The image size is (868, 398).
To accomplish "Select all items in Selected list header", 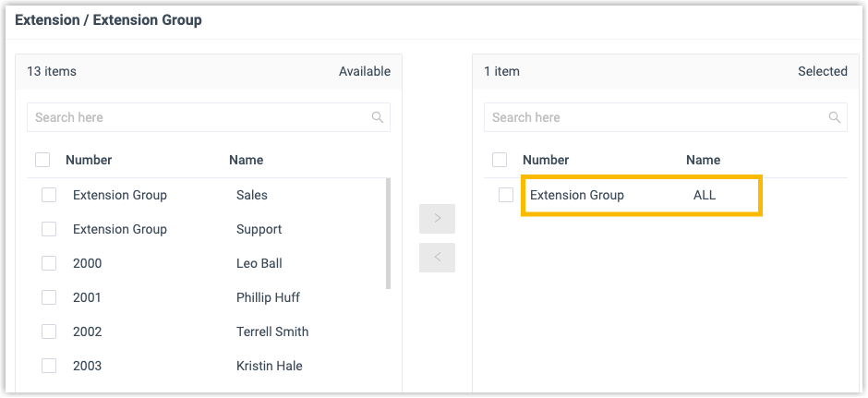I will click(500, 160).
